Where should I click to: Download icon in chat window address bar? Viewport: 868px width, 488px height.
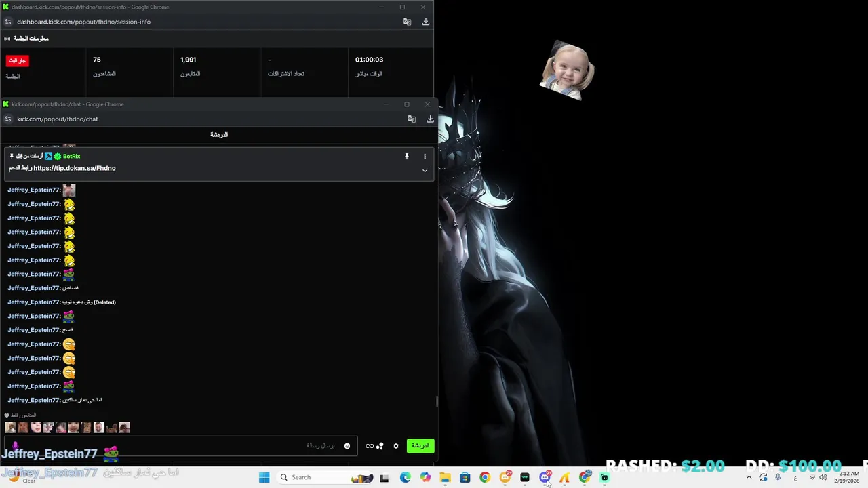coord(430,119)
